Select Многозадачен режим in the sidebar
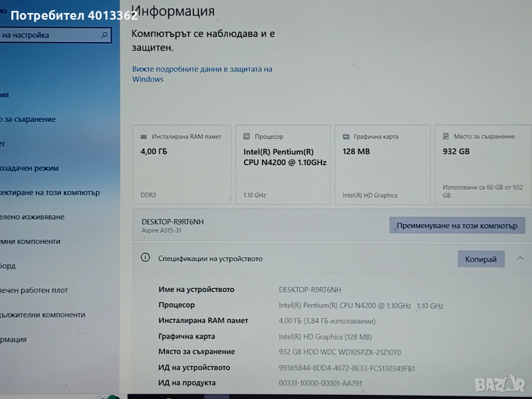 [30, 168]
